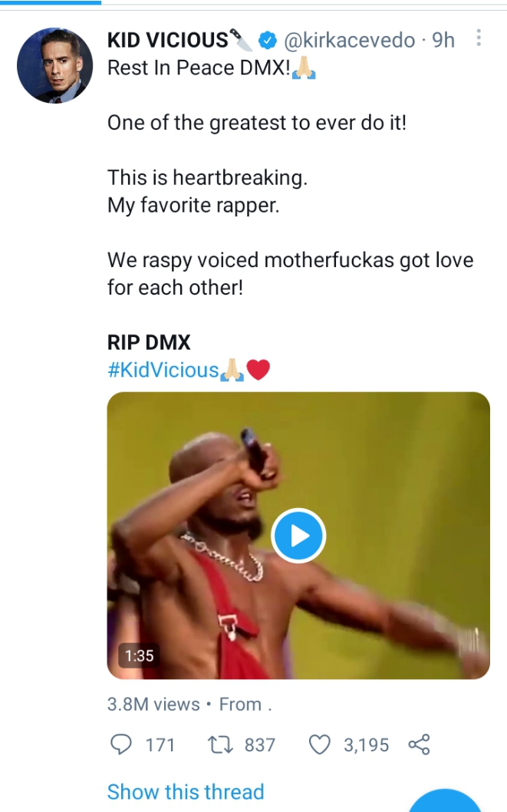The image size is (507, 812).
Task: Tap the 837 retweet count
Action: (260, 745)
